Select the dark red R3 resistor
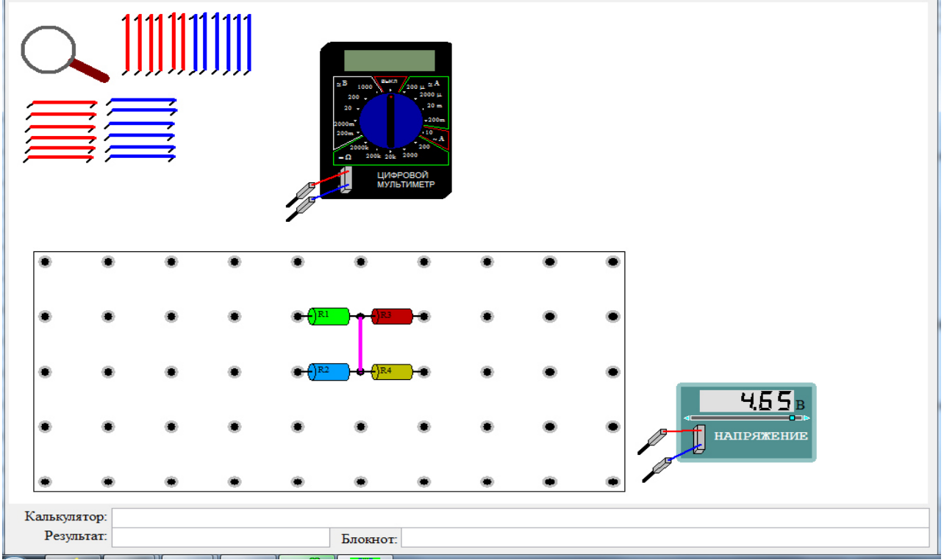The width and height of the screenshot is (944, 560). tap(393, 317)
